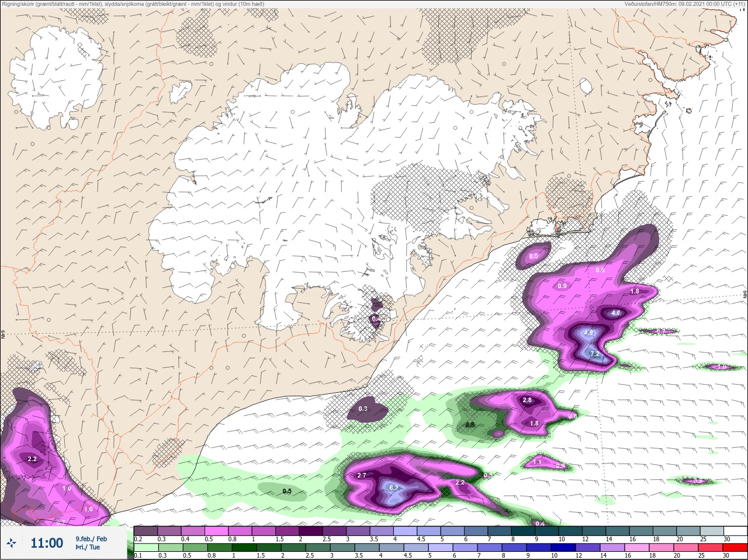Image resolution: width=748 pixels, height=560 pixels.
Task: Click the 6.3 precipitation value on the map
Action: 393,488
